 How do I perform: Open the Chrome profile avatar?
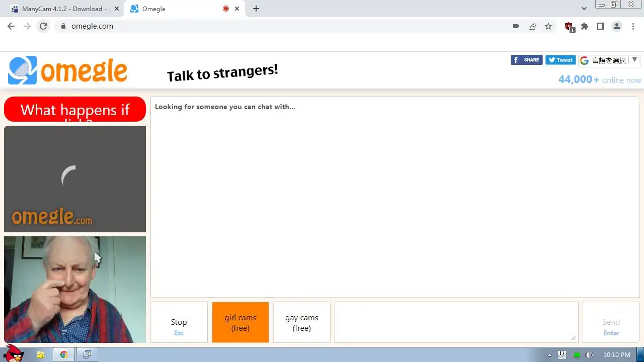pos(617,26)
